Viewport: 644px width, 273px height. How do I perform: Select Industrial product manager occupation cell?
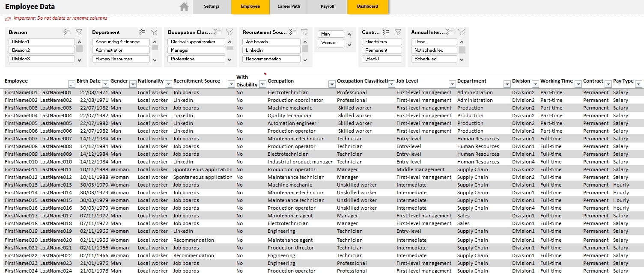point(300,162)
